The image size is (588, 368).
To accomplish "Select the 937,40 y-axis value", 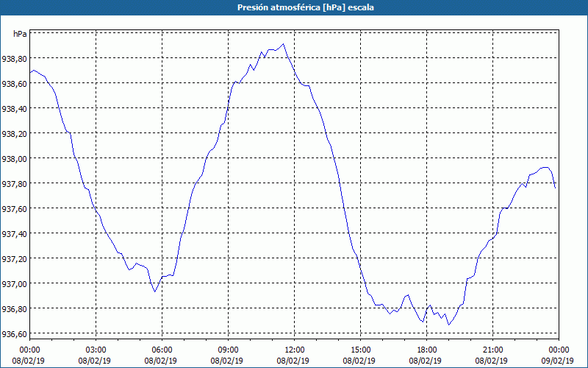I will (x=14, y=234).
